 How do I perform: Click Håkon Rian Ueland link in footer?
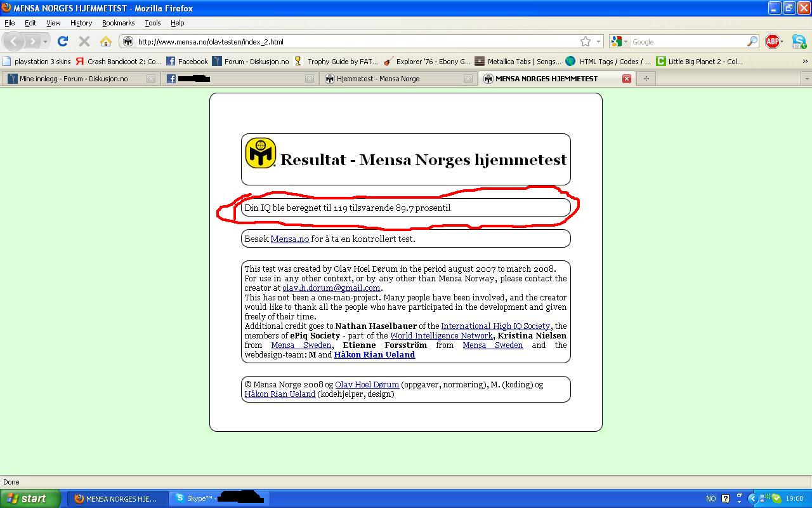[280, 394]
